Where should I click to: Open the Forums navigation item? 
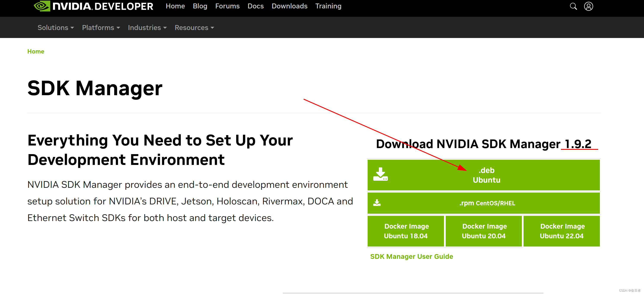point(227,6)
